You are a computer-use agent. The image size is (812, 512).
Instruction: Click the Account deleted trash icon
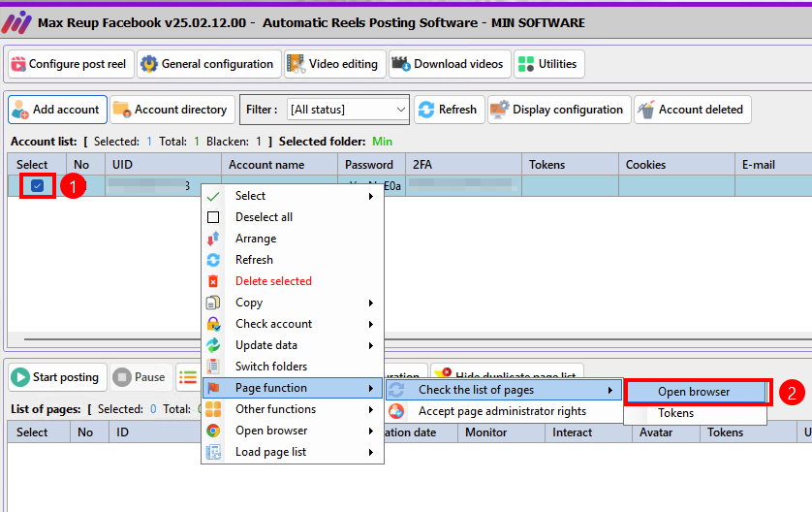[x=646, y=110]
